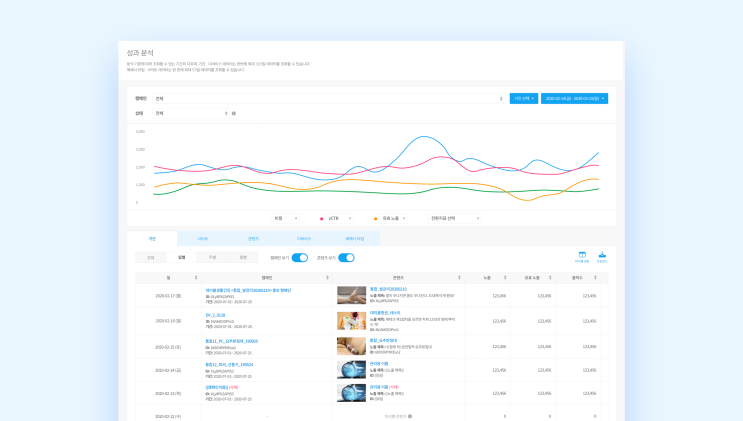
Task: Sort by the content column arrows
Action: pyautogui.click(x=459, y=277)
